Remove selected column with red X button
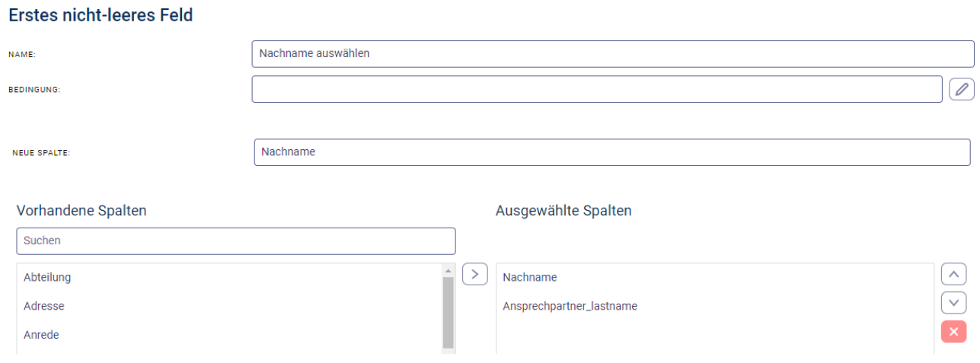Image resolution: width=980 pixels, height=363 pixels. click(x=953, y=332)
